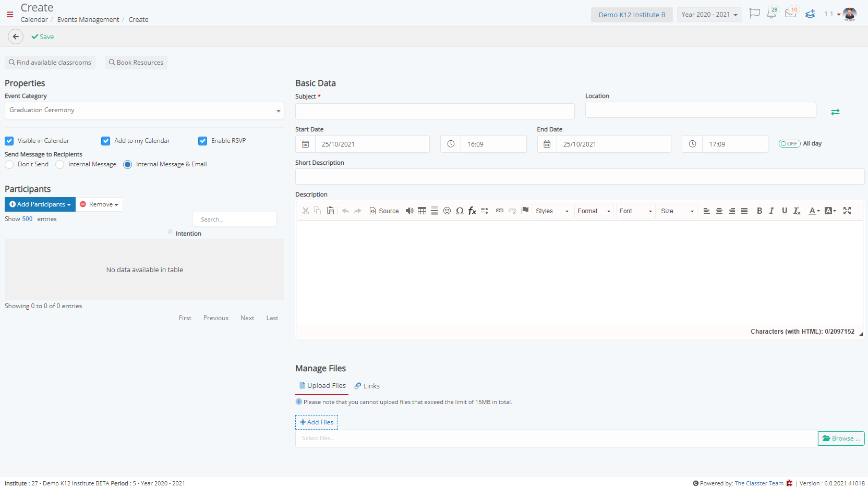868x488 pixels.
Task: Select Internal Message & Email radio
Action: (x=128, y=164)
